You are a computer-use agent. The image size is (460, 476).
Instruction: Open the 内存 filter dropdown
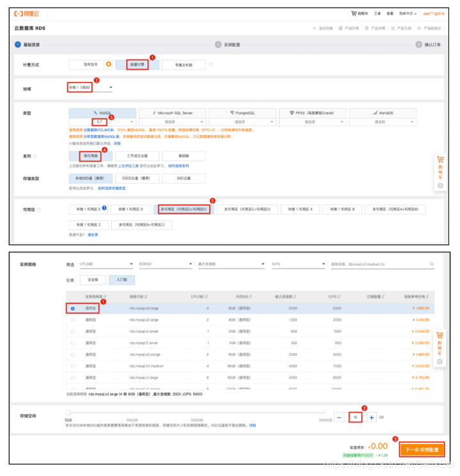[x=166, y=264]
